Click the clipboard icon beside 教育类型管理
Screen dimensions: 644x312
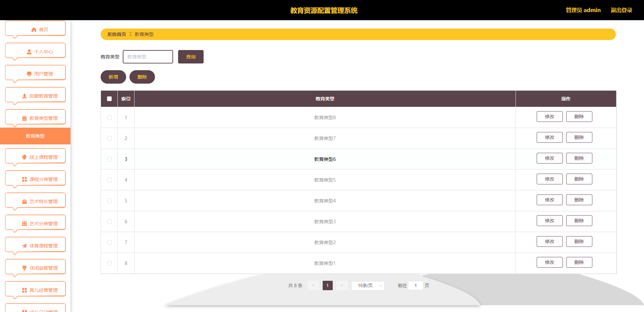tap(24, 118)
